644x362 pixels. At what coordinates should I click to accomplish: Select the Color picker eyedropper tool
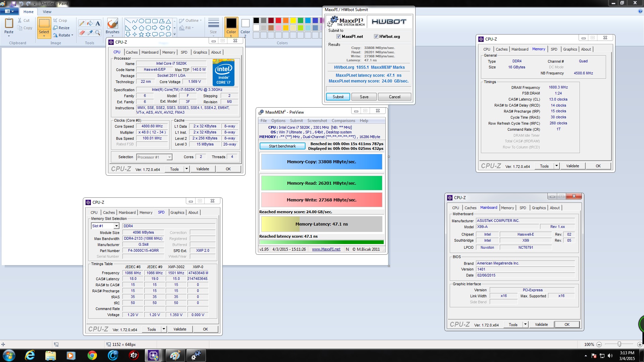pos(90,33)
